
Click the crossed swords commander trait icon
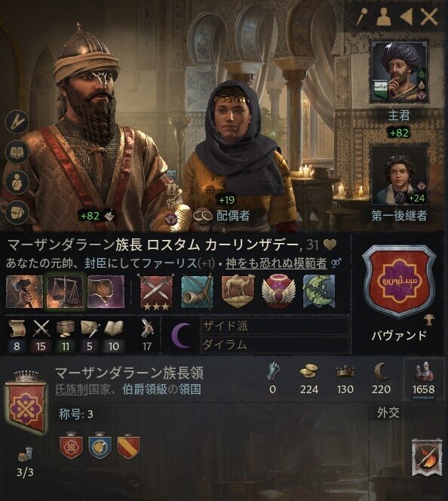pos(156,292)
